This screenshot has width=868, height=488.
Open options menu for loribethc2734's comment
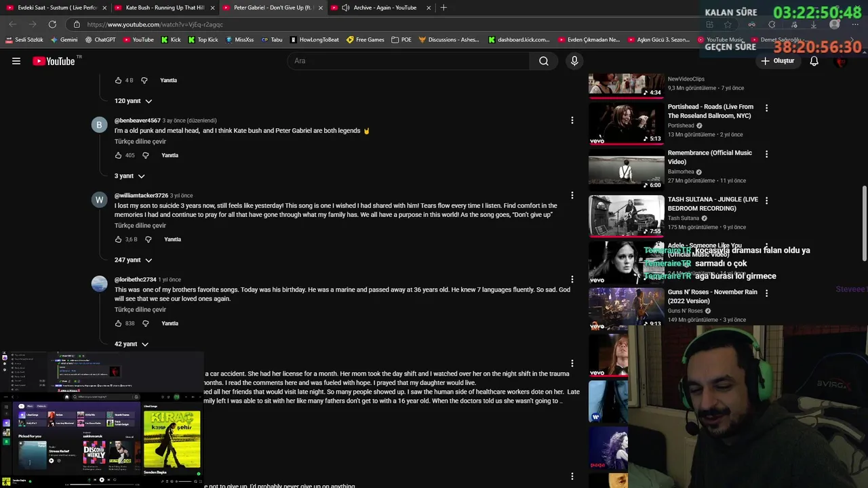pyautogui.click(x=572, y=279)
